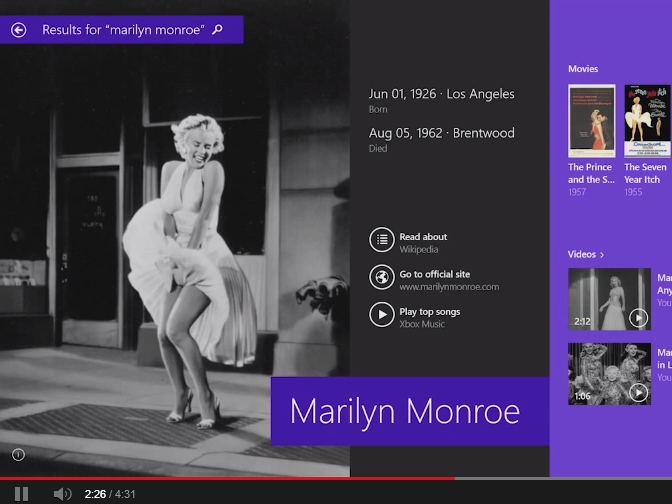This screenshot has width=672, height=504.
Task: Select The Seven Year Itch title
Action: (645, 173)
